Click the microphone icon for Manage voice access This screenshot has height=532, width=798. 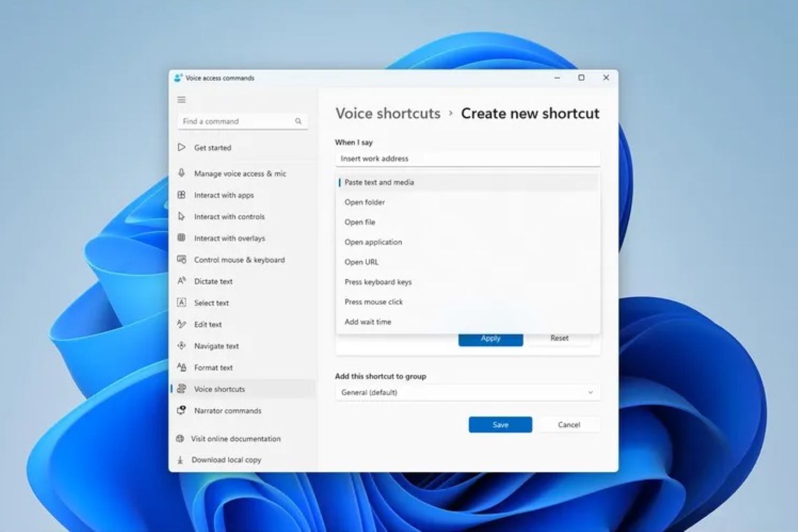[182, 173]
